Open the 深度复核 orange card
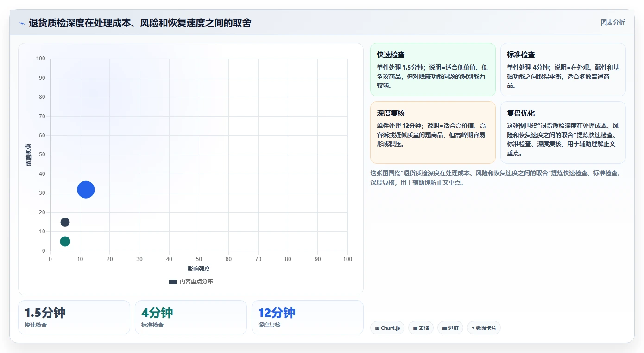 coord(433,132)
